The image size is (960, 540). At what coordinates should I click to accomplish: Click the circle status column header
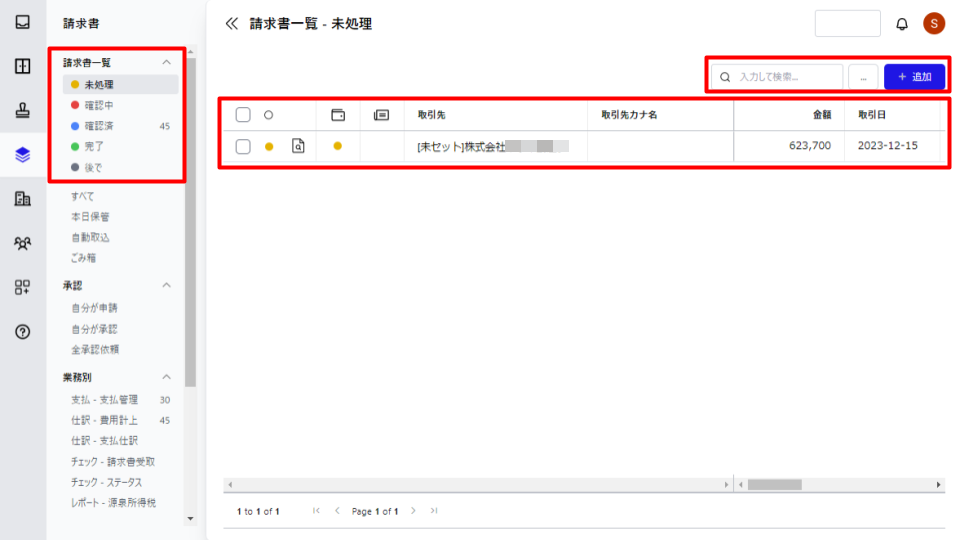(x=268, y=114)
